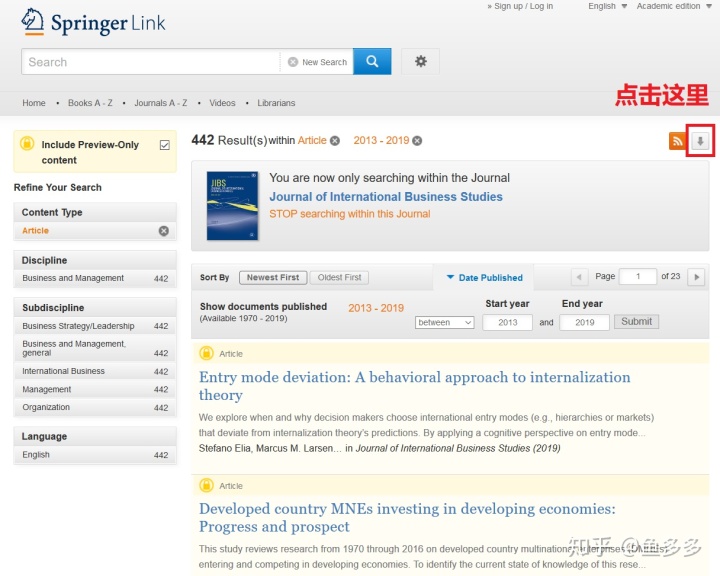
Task: Click lock icon of second article
Action: [207, 485]
